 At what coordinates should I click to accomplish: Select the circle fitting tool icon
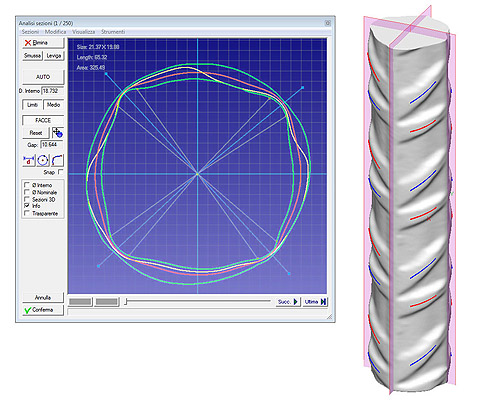tap(43, 160)
